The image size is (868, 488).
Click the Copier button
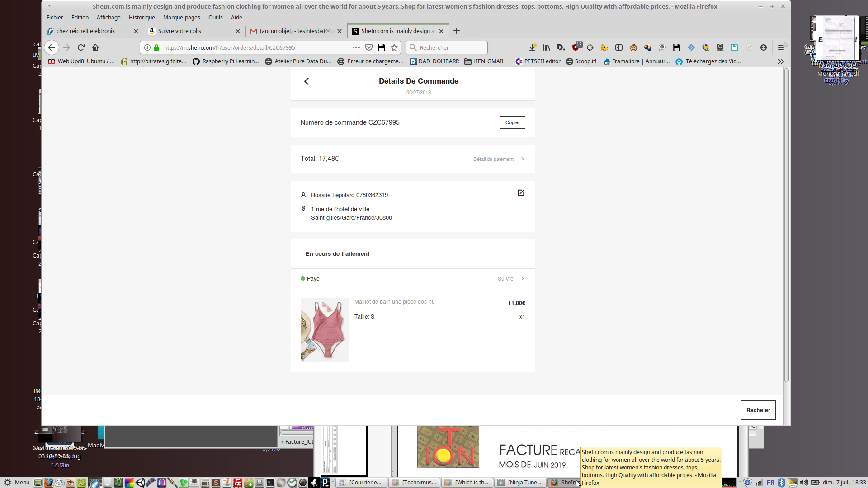tap(512, 122)
